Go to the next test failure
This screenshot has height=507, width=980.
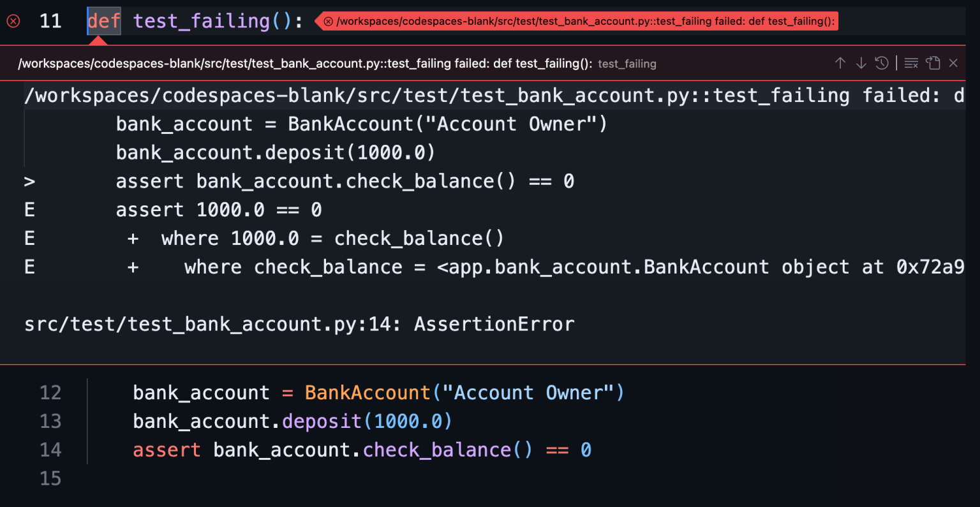pyautogui.click(x=861, y=62)
